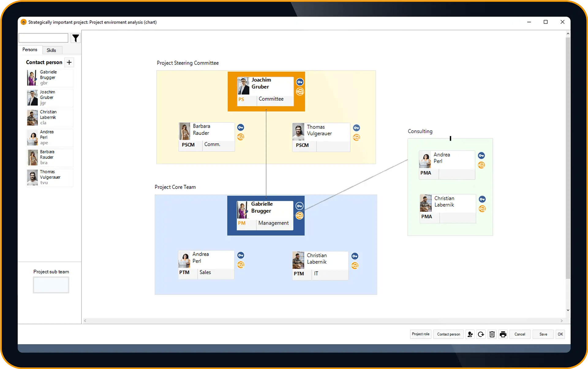The image size is (588, 369).
Task: Click blue key icon beside Christian Labernik PTM card
Action: pyautogui.click(x=355, y=256)
